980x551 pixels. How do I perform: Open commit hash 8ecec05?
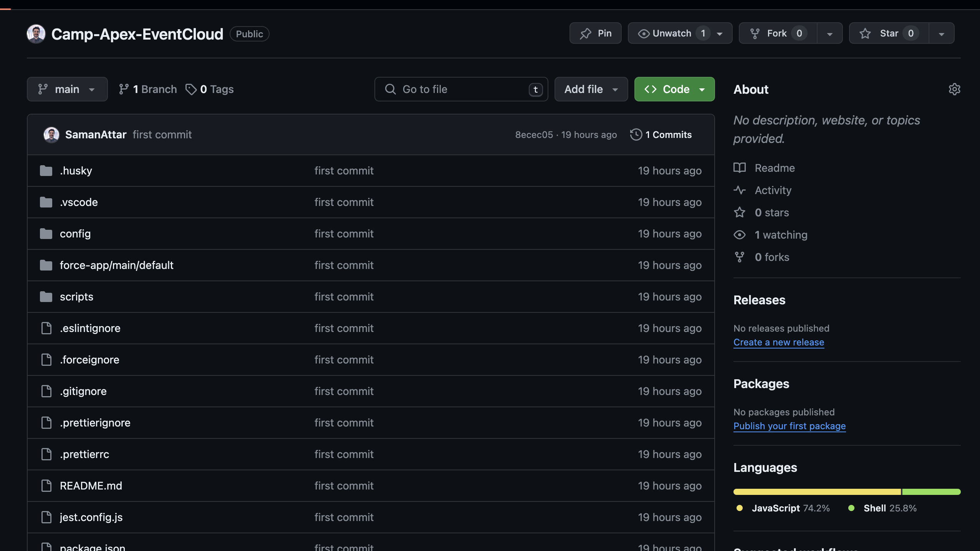pos(534,134)
